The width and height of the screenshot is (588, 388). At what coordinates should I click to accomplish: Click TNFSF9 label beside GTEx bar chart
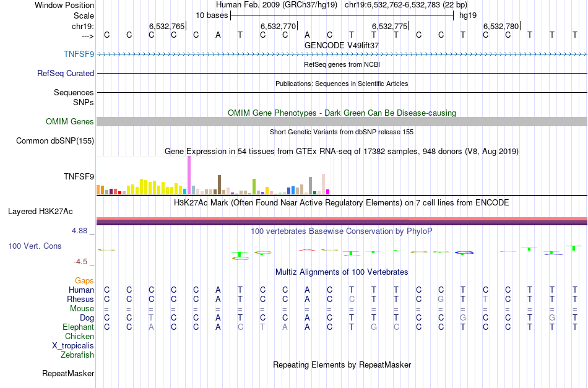(79, 176)
